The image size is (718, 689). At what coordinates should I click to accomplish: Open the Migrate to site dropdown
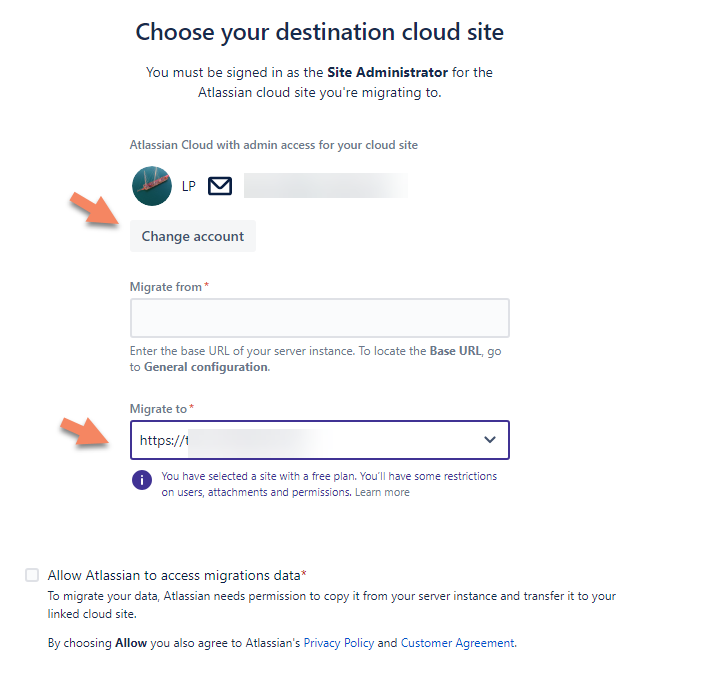(320, 440)
